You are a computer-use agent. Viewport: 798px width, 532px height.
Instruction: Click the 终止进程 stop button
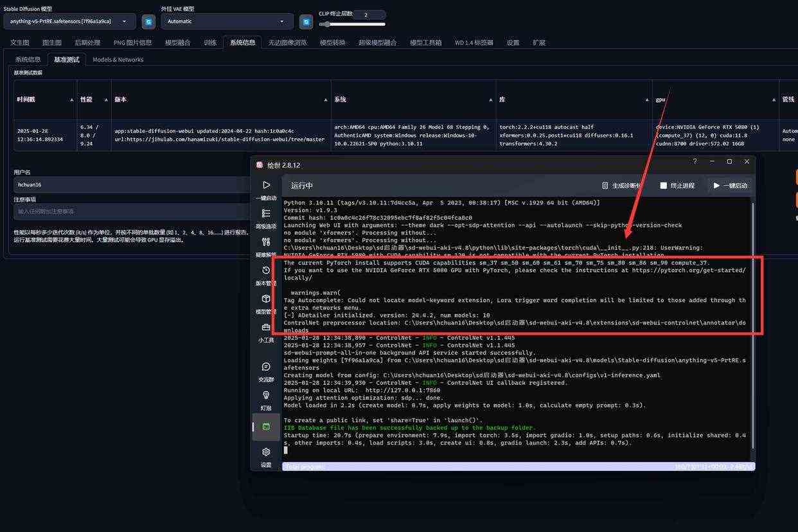(x=677, y=186)
